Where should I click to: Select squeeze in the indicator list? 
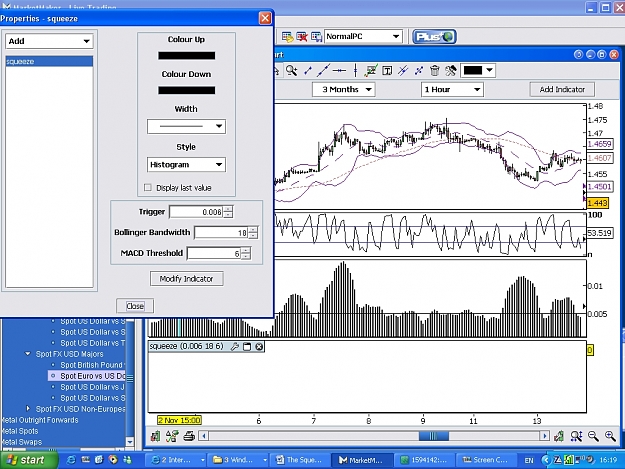(x=49, y=61)
